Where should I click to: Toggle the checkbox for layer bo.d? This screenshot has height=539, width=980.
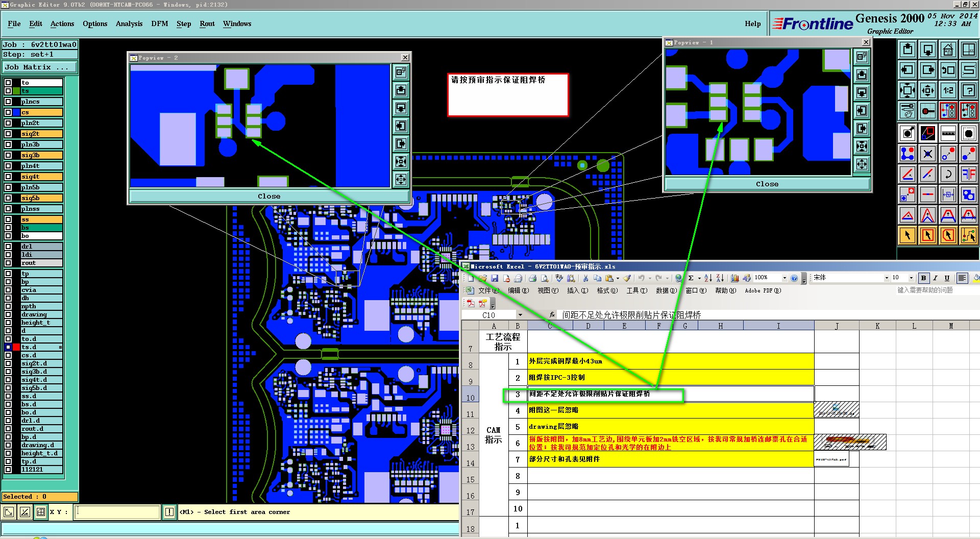tap(8, 412)
